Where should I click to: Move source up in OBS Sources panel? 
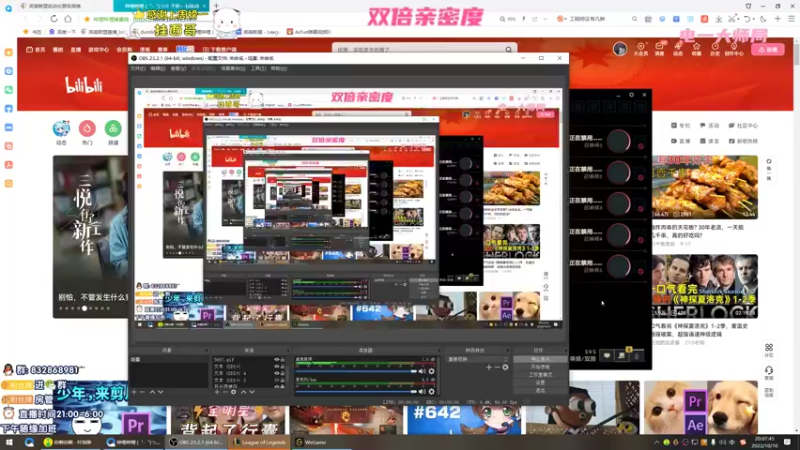[243, 392]
